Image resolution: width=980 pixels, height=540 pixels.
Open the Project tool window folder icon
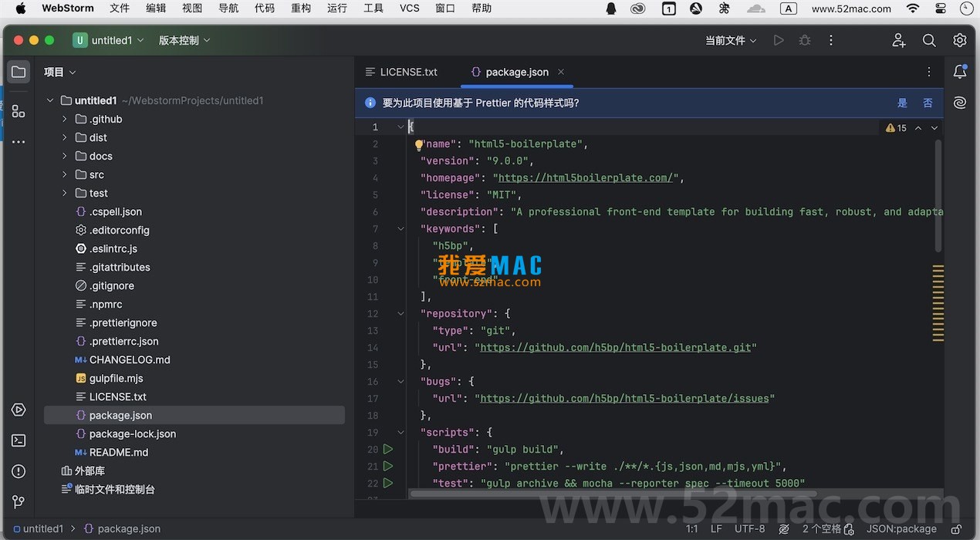click(19, 72)
